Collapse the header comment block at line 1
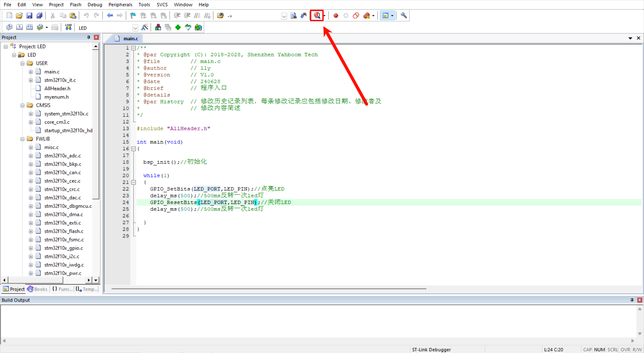The width and height of the screenshot is (644, 353). point(133,48)
